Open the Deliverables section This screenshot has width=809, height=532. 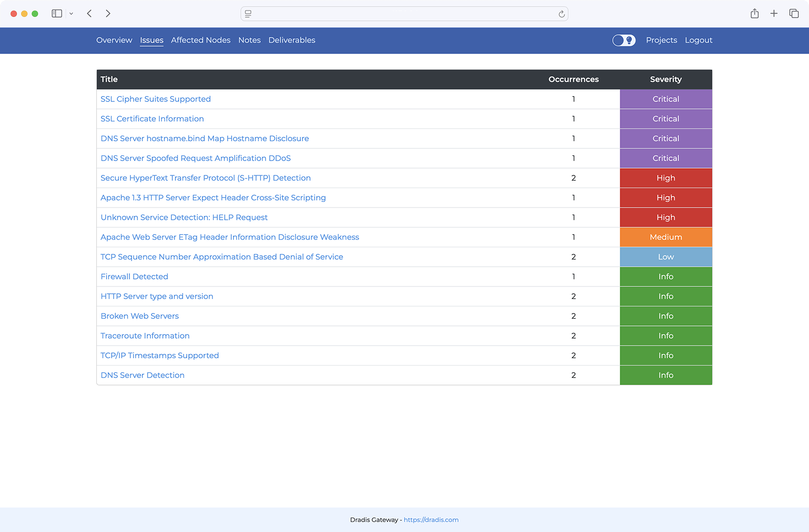(291, 40)
